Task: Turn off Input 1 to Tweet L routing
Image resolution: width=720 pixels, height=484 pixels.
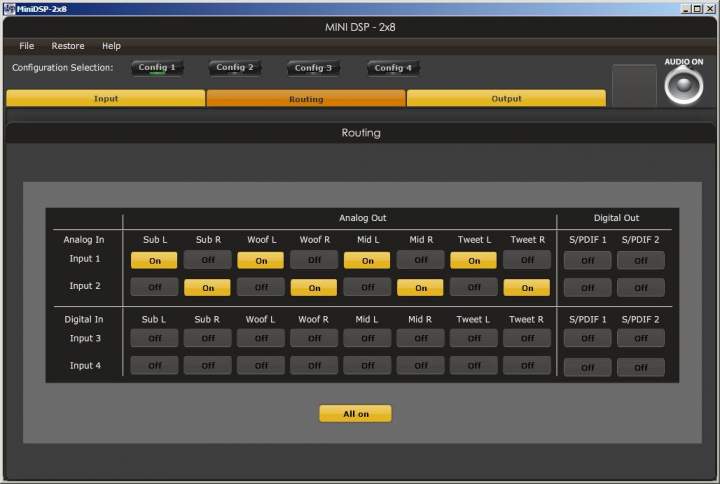Action: (474, 260)
